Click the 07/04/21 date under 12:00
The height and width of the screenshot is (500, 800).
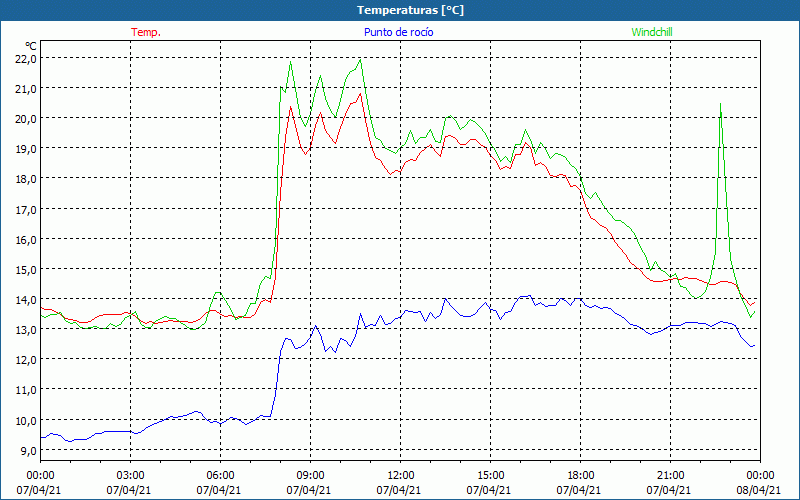pos(399,490)
